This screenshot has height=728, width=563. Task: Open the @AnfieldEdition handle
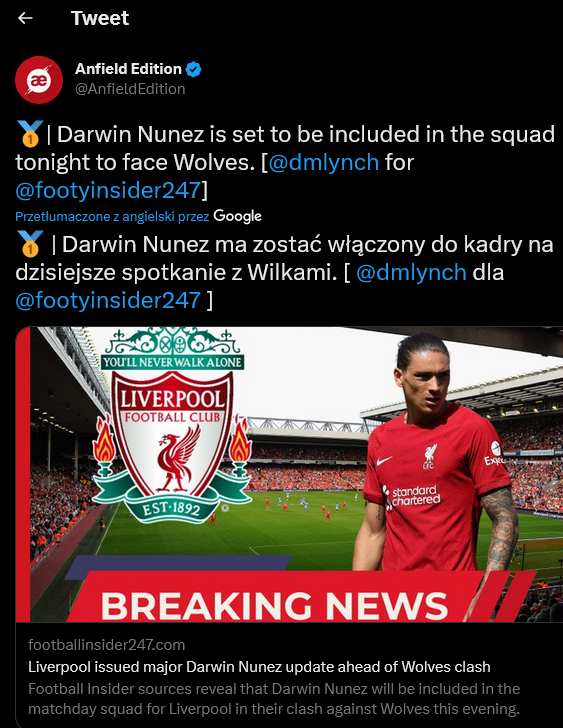pyautogui.click(x=130, y=89)
